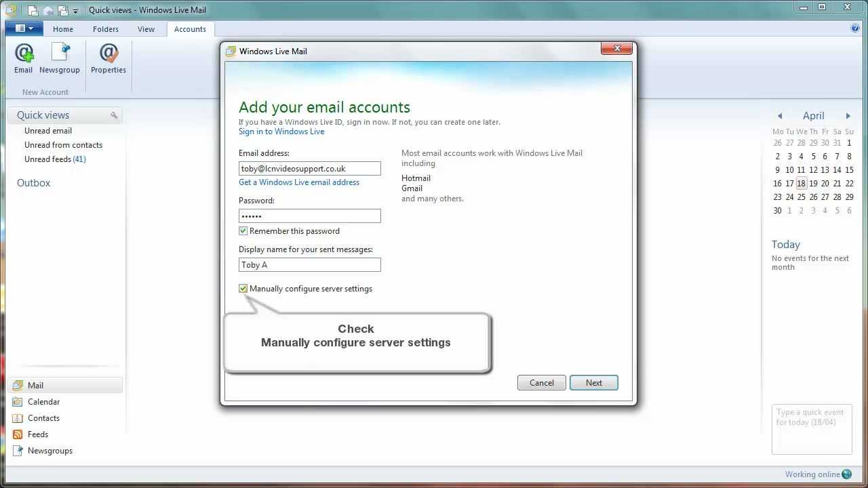Click the Today heading in calendar pane

(786, 245)
